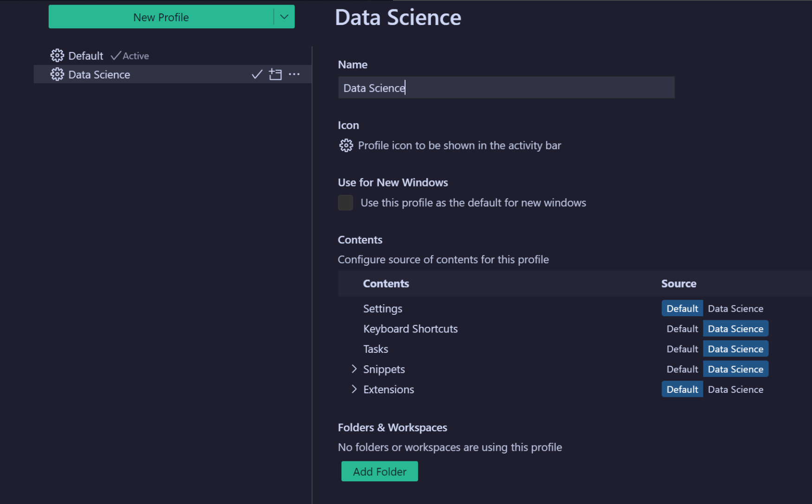Open more actions via the ellipsis icon
The height and width of the screenshot is (504, 812).
(x=295, y=74)
